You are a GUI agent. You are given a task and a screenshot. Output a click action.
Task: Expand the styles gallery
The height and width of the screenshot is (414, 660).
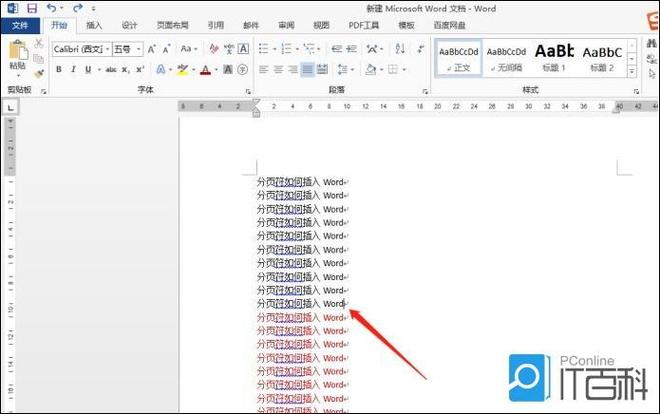click(632, 72)
